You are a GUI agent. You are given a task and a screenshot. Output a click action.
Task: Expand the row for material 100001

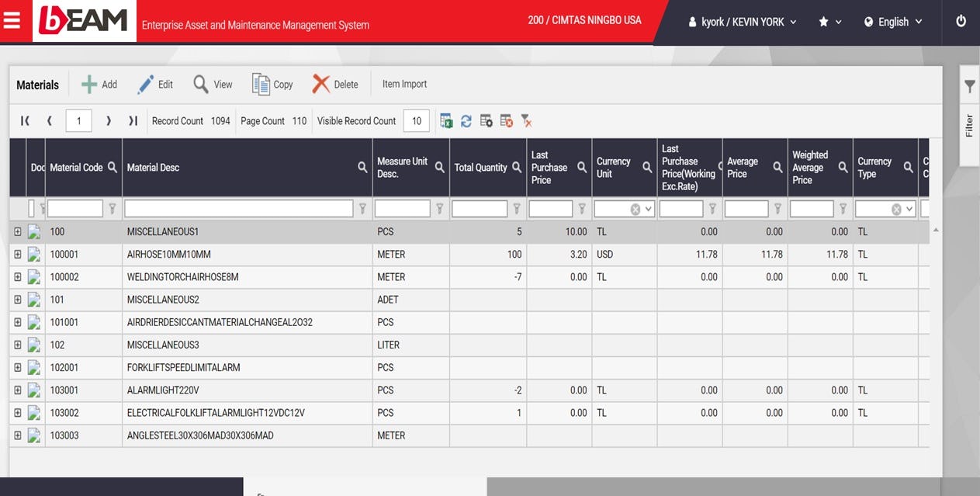coord(18,254)
